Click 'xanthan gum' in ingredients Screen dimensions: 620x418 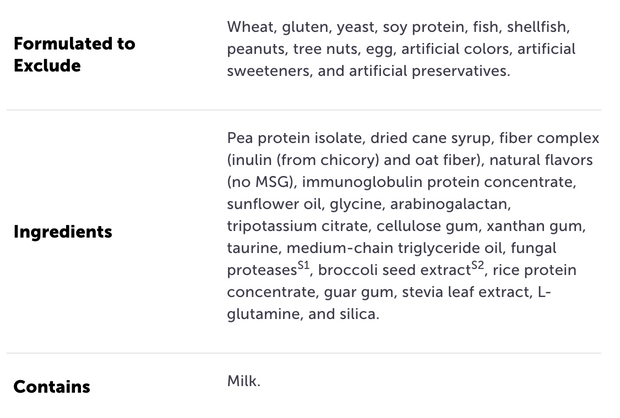click(x=534, y=226)
